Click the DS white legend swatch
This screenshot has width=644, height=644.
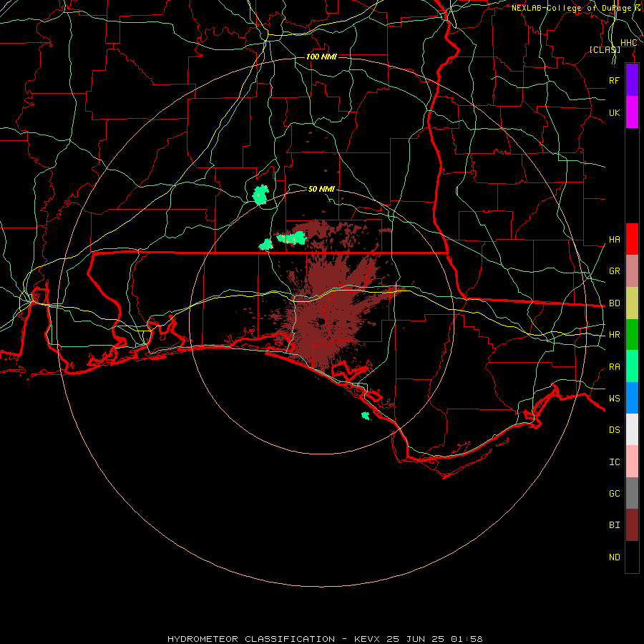coord(632,429)
